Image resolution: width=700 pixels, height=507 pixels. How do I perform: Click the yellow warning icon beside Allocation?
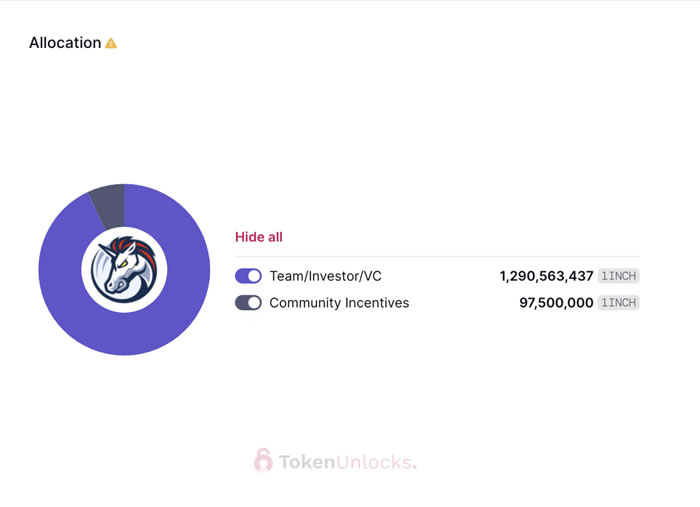coord(111,43)
